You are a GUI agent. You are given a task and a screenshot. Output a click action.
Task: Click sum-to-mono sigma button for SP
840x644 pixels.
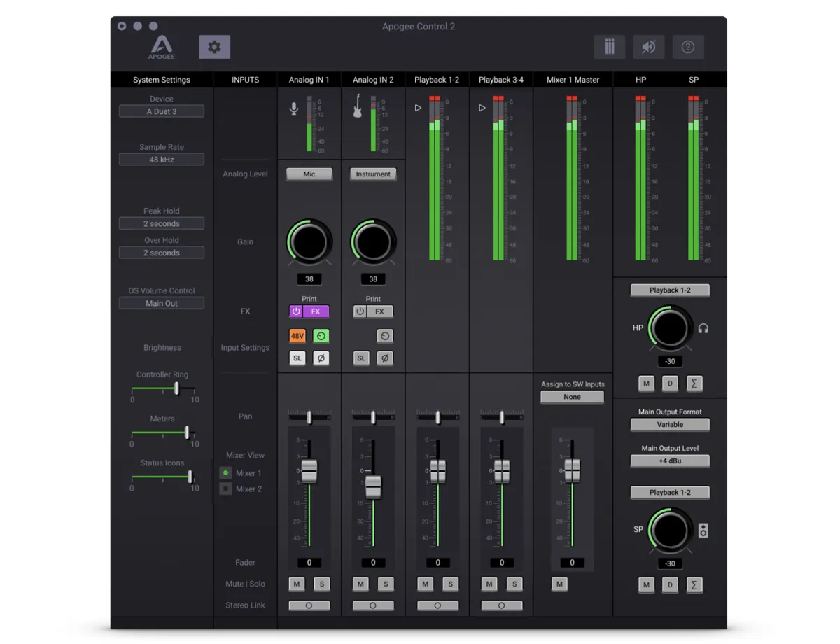(x=694, y=585)
